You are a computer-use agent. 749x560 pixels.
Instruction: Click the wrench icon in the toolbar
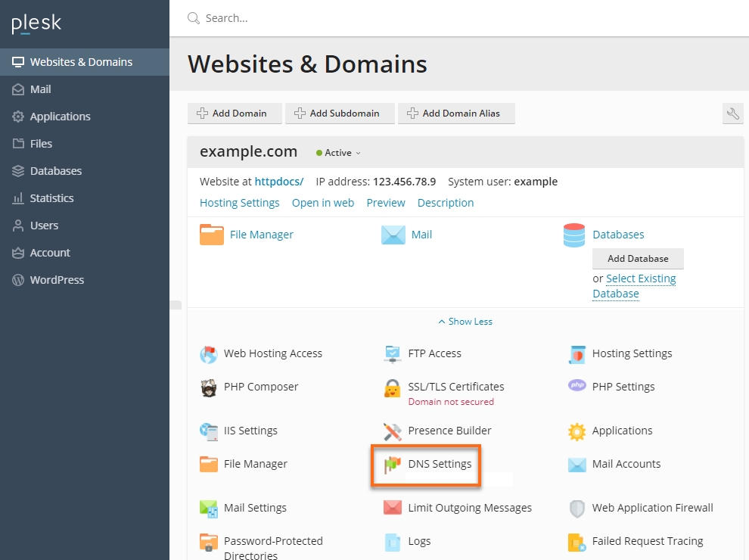732,114
